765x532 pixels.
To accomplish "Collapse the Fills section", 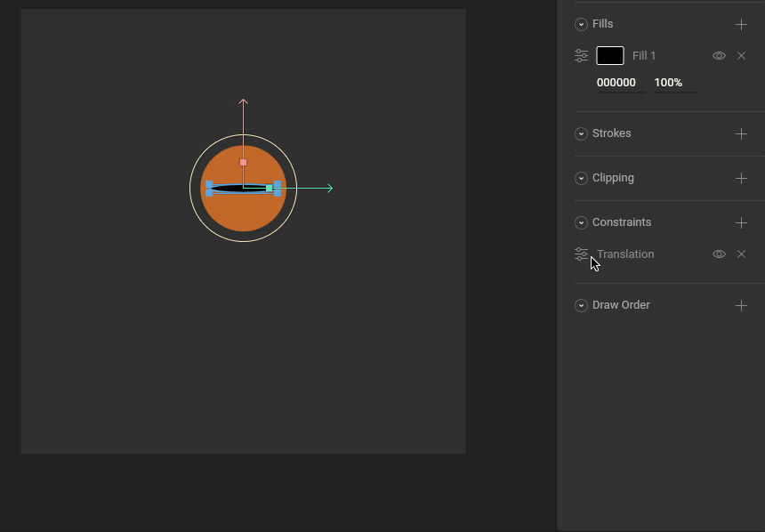I will point(581,25).
